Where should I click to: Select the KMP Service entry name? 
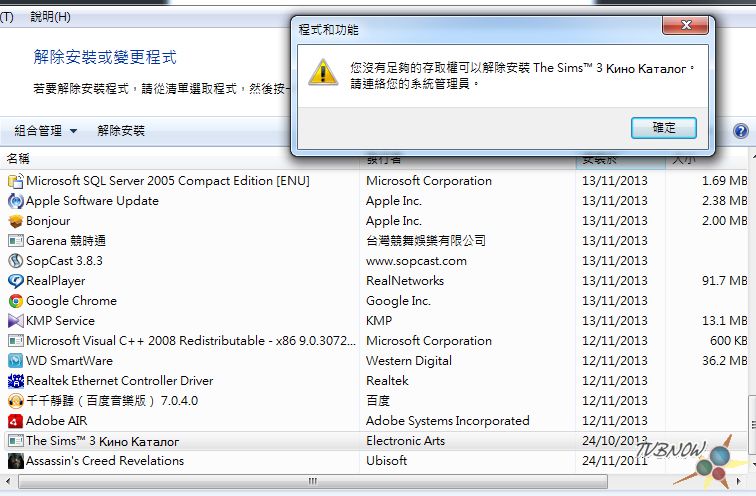[x=60, y=321]
